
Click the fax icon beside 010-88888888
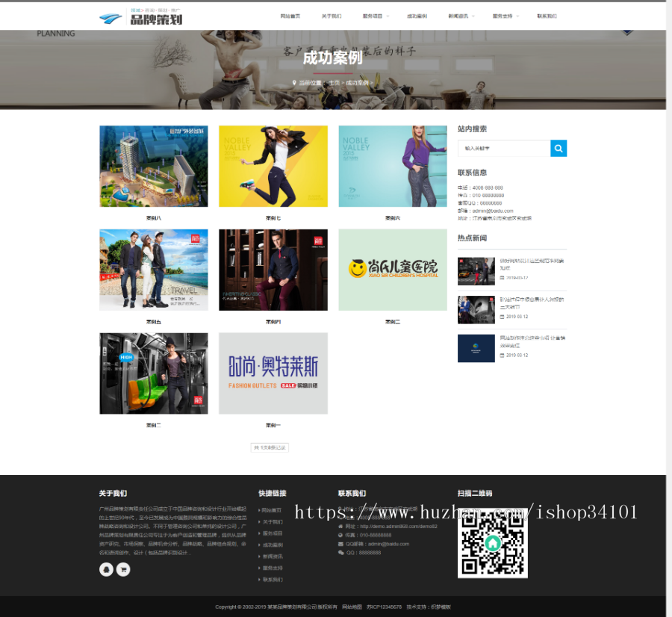341,535
